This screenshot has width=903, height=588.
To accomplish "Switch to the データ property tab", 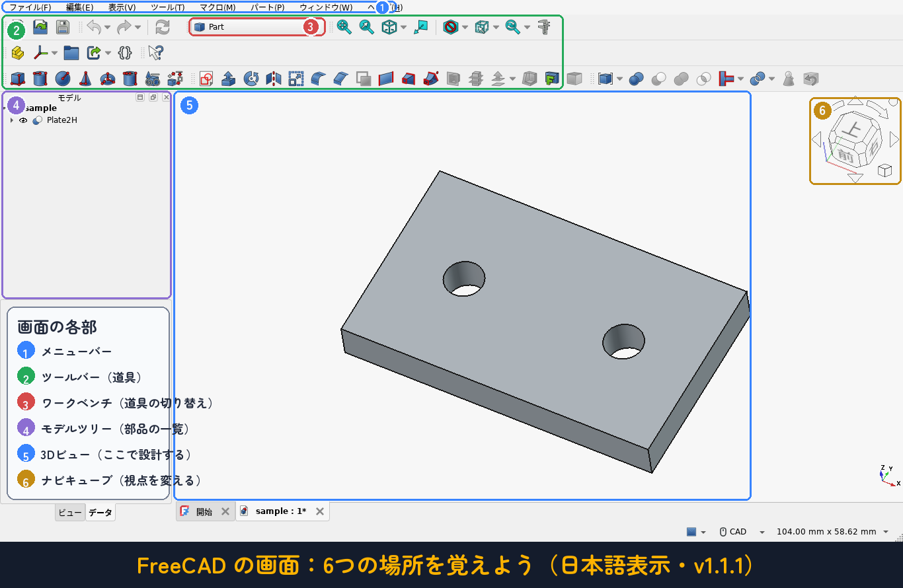I will point(100,513).
